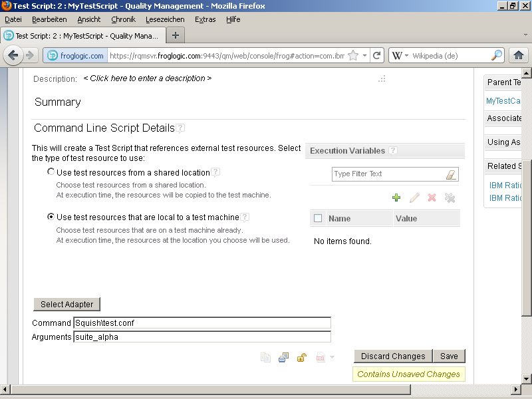Viewport: 532px width, 399px height.
Task: Open help icon beside Command Line Script Details
Action: click(x=180, y=128)
